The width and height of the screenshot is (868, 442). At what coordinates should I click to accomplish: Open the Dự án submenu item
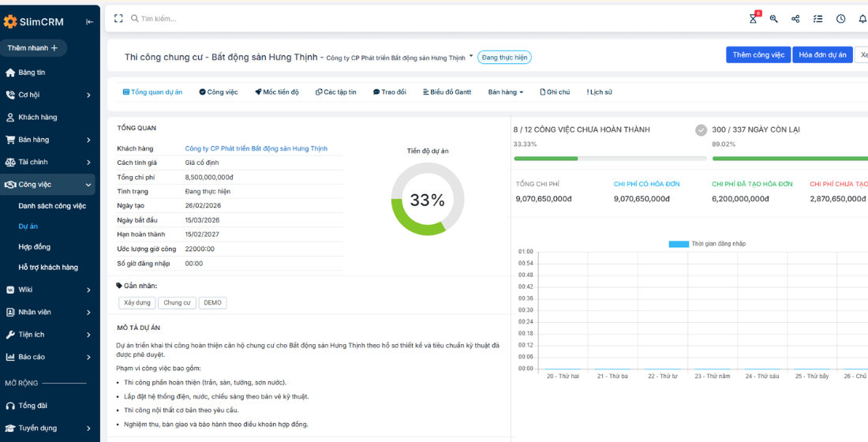[x=28, y=227]
